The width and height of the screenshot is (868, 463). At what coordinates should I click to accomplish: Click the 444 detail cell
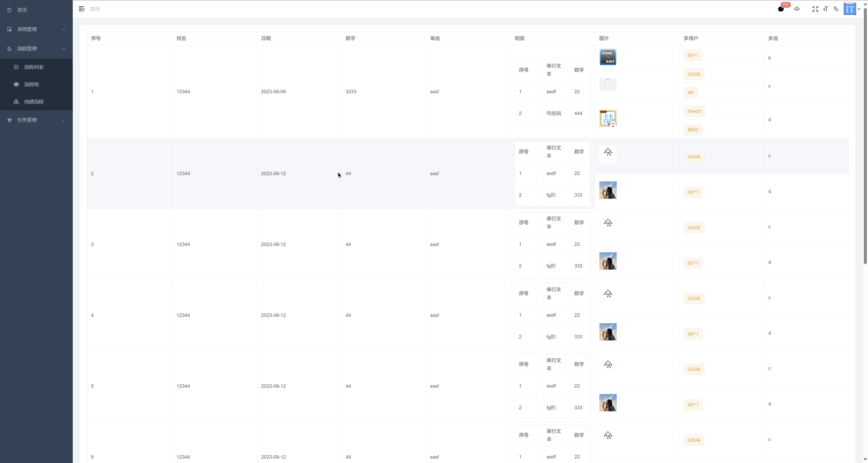(578, 114)
